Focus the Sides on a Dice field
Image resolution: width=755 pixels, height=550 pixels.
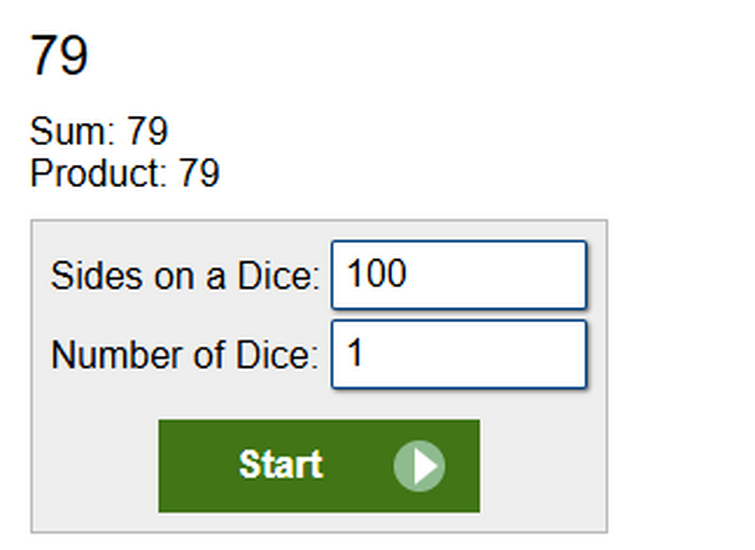pos(459,275)
